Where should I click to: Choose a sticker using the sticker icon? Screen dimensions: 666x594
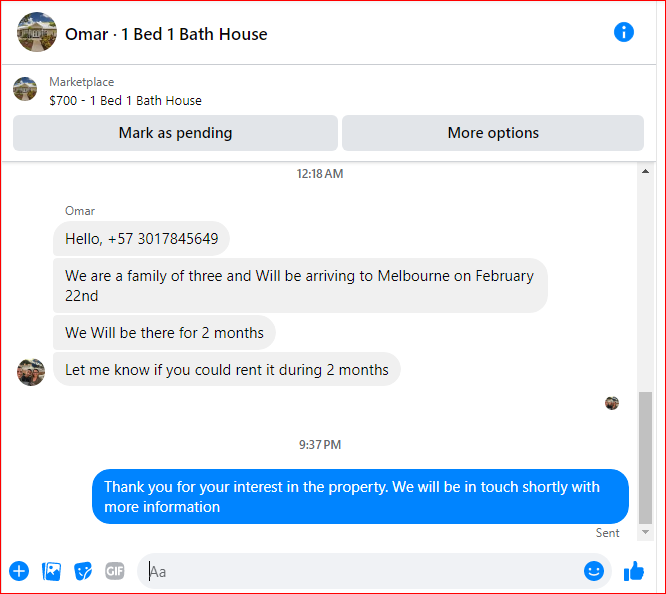click(x=83, y=571)
